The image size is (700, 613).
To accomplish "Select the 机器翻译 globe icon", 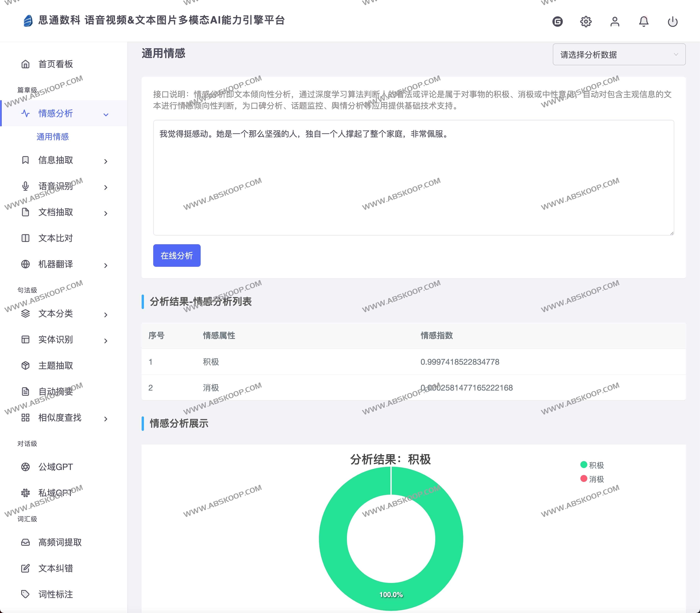I will click(26, 264).
